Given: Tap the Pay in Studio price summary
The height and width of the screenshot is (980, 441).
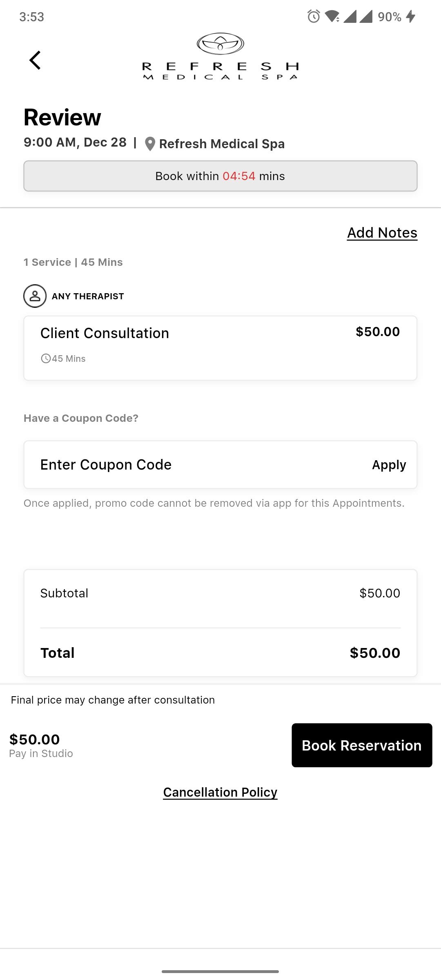Looking at the screenshot, I should pyautogui.click(x=41, y=746).
